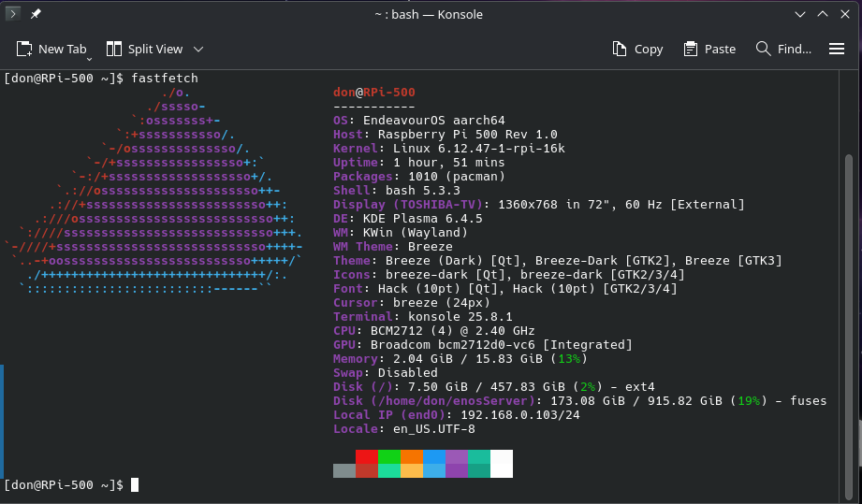Maximize the Konsole window
Image resolution: width=862 pixels, height=504 pixels.
[823, 14]
